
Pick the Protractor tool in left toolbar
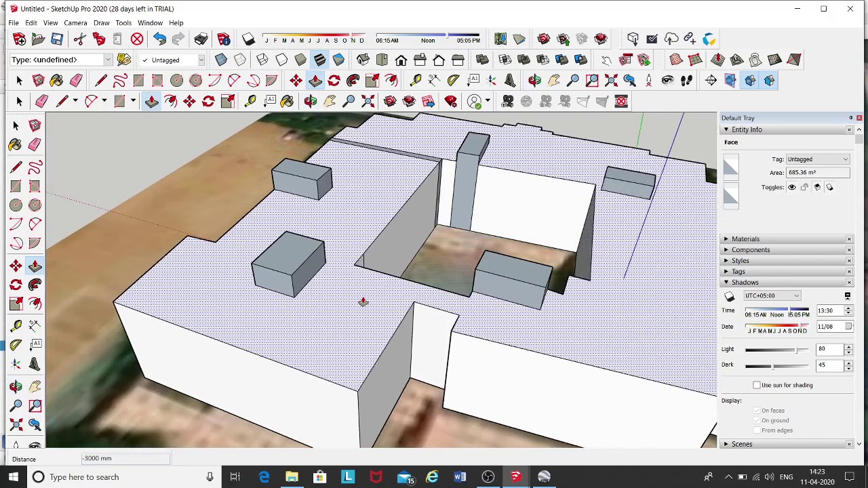[x=16, y=345]
